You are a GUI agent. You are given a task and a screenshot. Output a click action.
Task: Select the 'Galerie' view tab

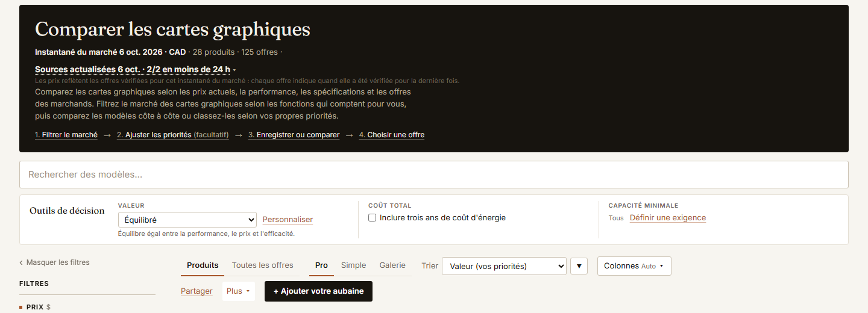(x=392, y=265)
